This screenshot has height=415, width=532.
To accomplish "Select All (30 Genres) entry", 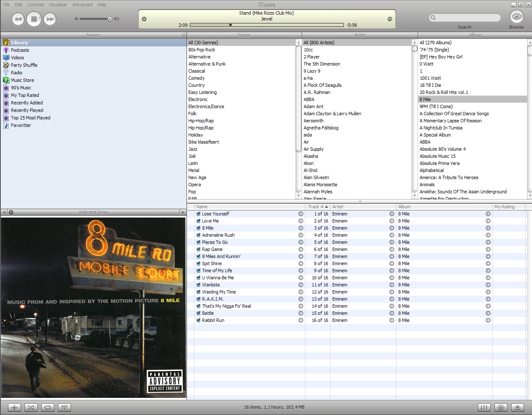I will 241,43.
